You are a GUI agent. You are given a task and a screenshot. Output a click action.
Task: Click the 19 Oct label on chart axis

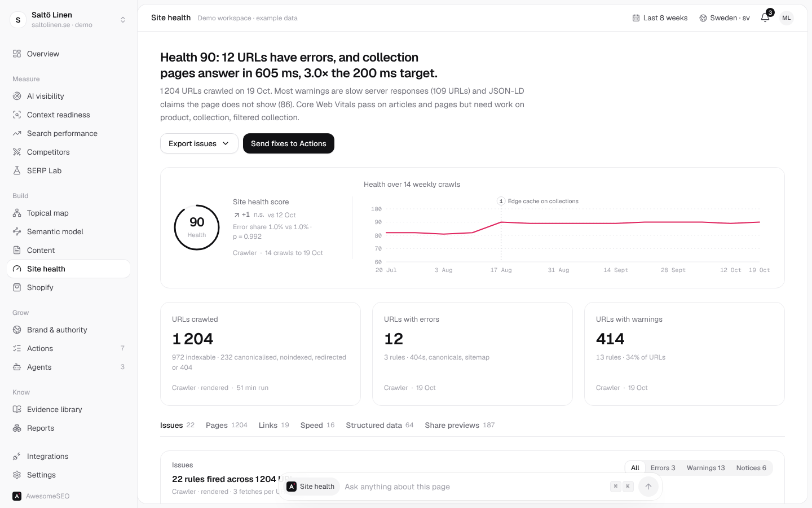click(x=759, y=270)
